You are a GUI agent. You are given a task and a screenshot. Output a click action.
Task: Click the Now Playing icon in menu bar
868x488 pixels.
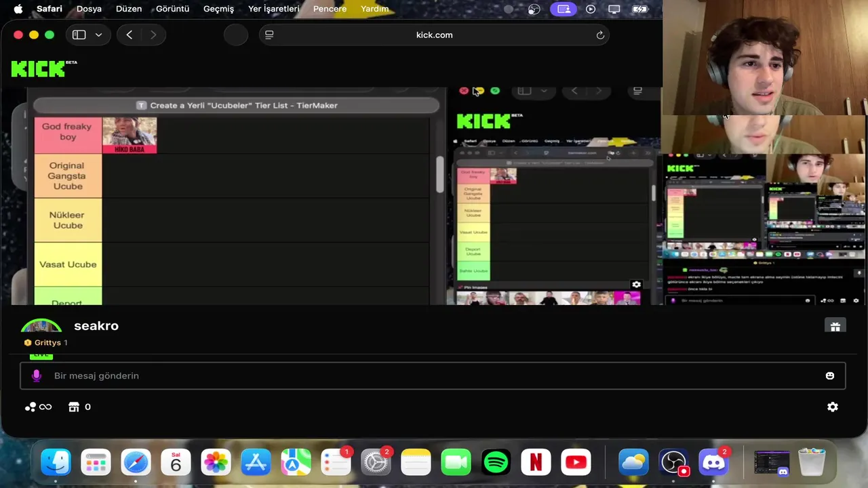(x=591, y=9)
